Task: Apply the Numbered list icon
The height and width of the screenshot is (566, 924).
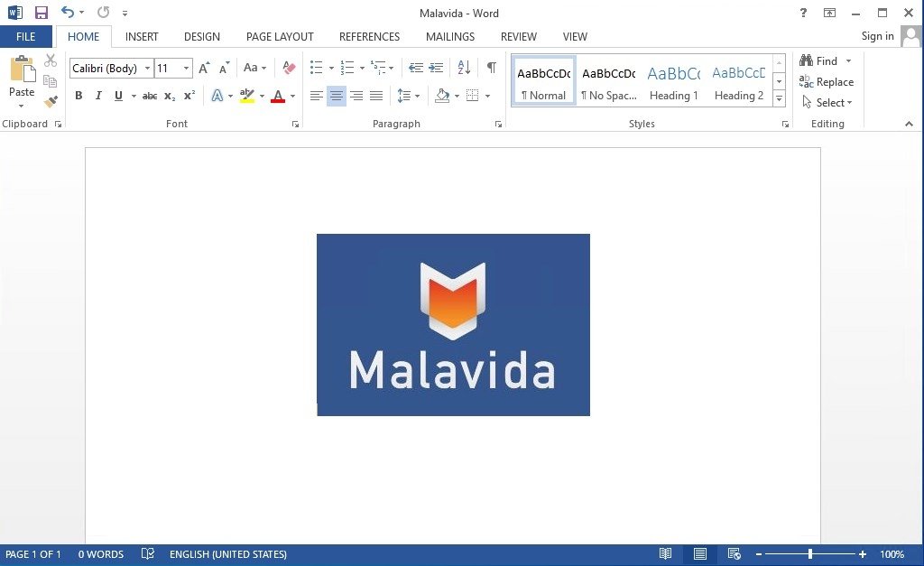Action: (346, 67)
